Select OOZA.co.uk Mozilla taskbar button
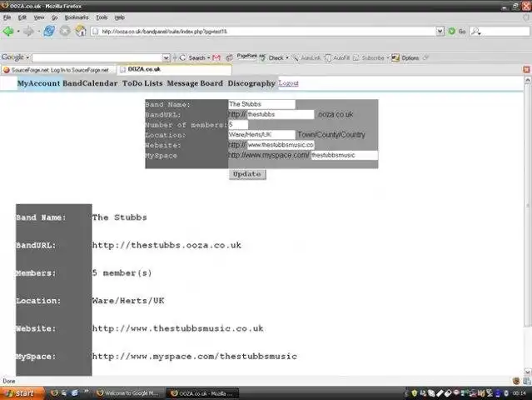Viewport: 532px width, 400px height. click(x=202, y=393)
